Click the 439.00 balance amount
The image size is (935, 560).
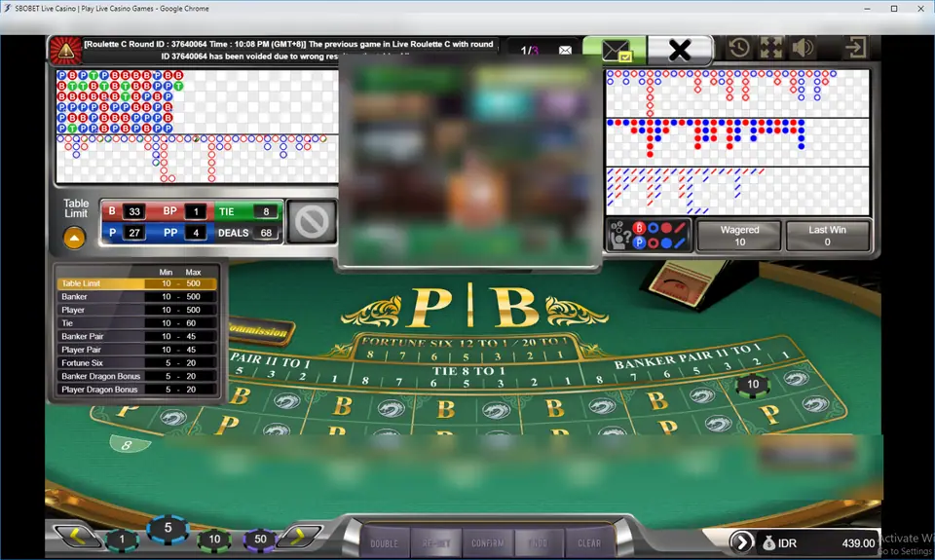pyautogui.click(x=857, y=543)
